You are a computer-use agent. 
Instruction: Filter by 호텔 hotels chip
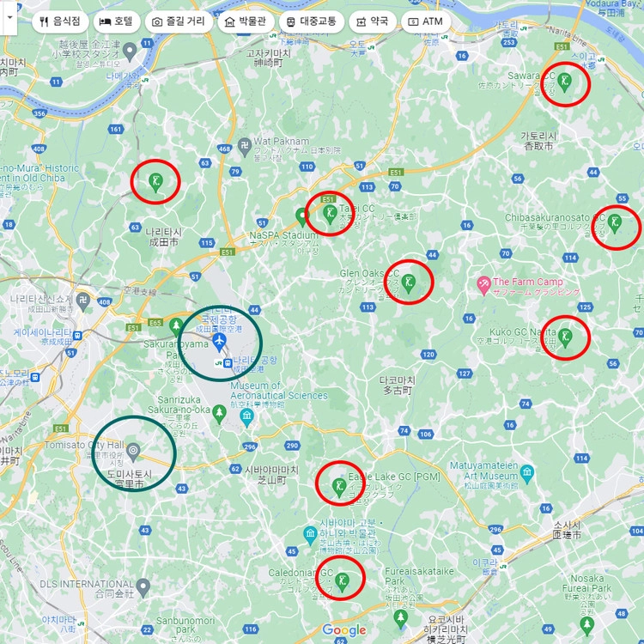tap(117, 21)
